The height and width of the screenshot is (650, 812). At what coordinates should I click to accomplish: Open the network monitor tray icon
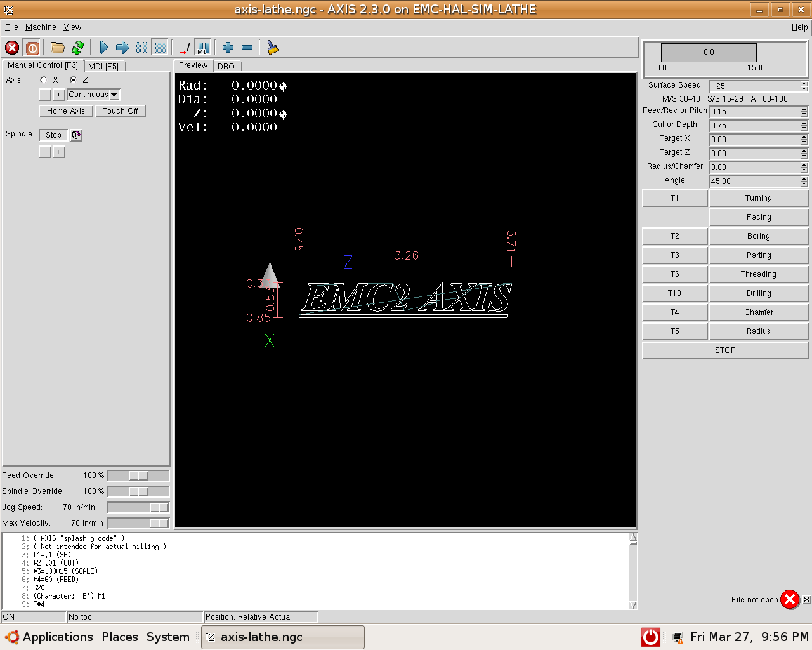point(678,637)
